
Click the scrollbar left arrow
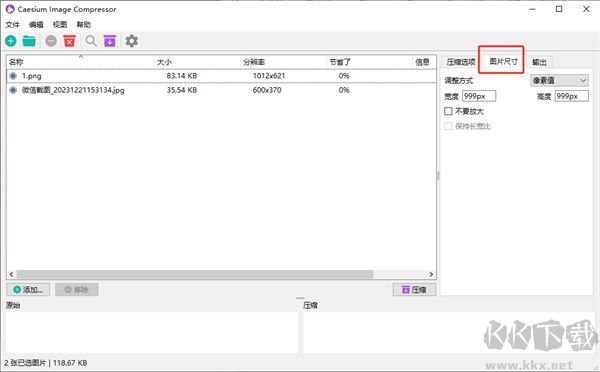click(x=11, y=274)
